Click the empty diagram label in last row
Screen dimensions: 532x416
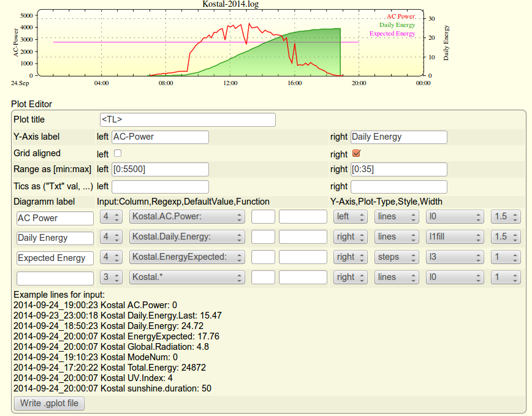click(x=55, y=278)
